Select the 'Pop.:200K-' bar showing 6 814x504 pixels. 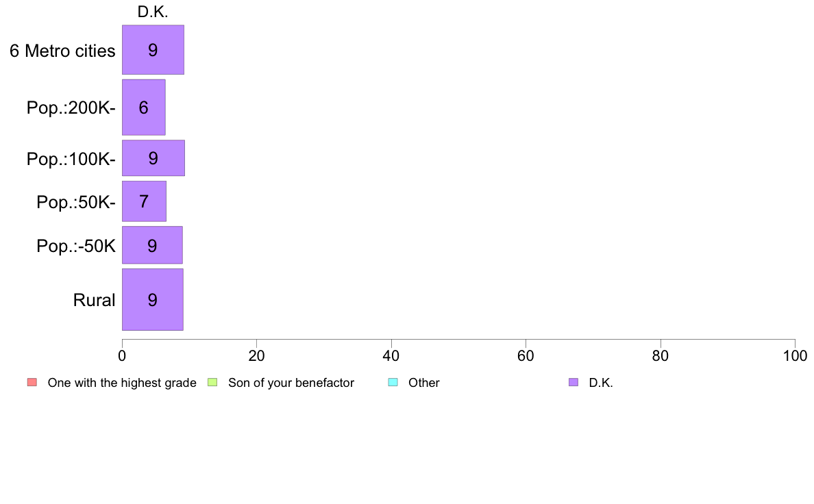[x=144, y=108]
